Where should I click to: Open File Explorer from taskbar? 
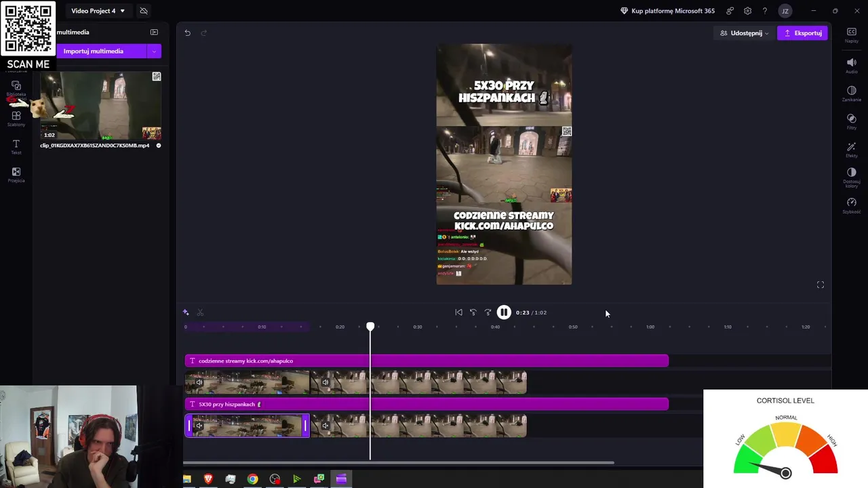[186, 479]
